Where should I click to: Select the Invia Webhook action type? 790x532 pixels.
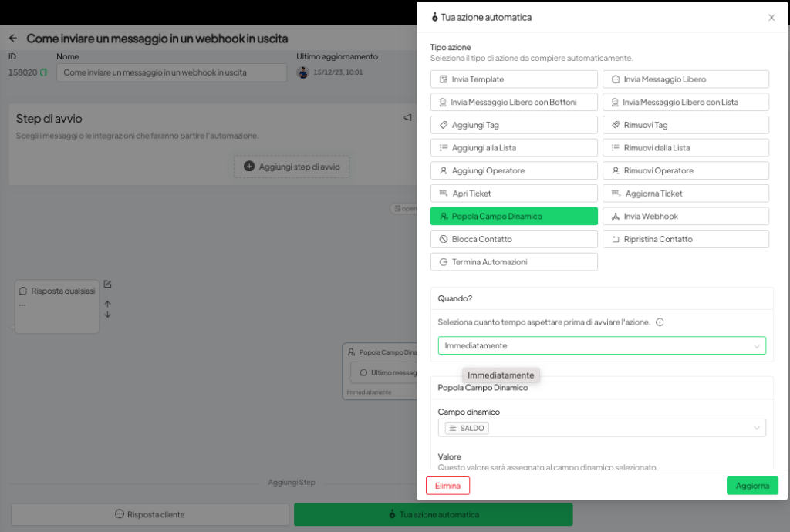pos(685,217)
